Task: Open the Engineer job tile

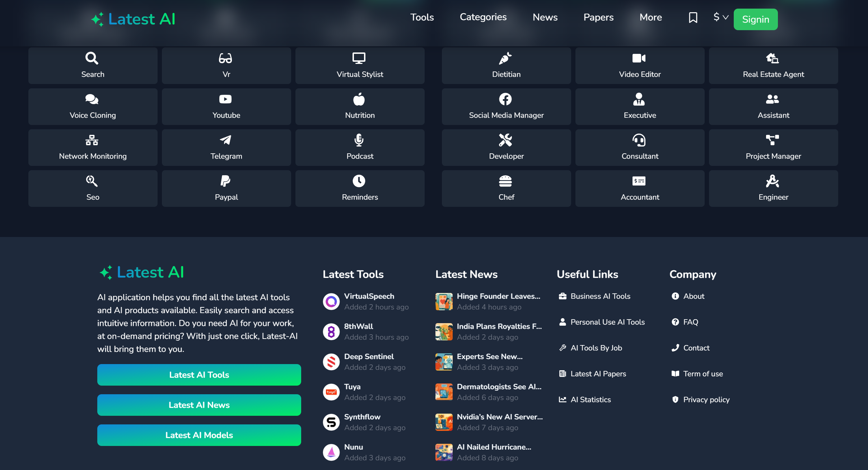Action: [x=773, y=189]
